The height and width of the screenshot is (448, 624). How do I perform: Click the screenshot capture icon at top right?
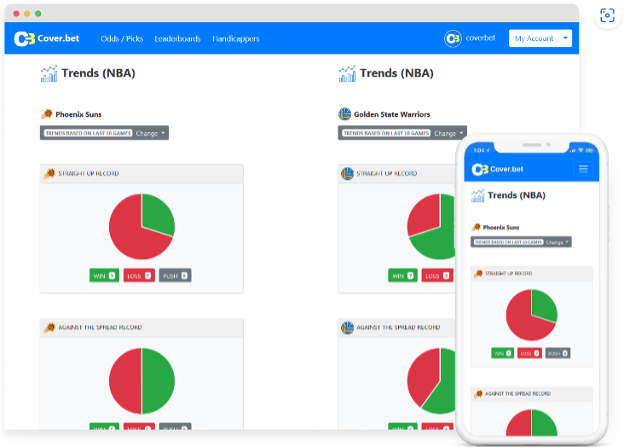click(607, 16)
